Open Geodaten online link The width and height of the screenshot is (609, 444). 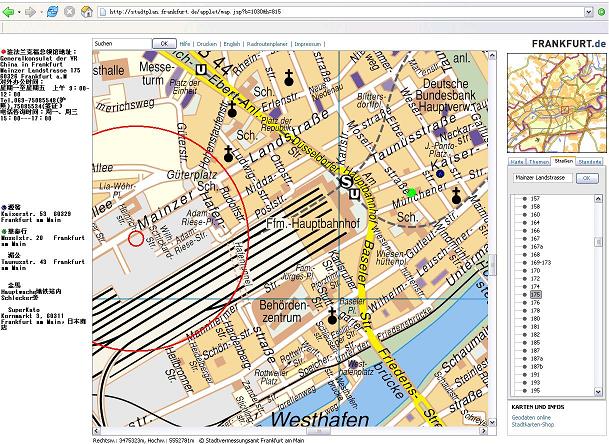point(531,417)
